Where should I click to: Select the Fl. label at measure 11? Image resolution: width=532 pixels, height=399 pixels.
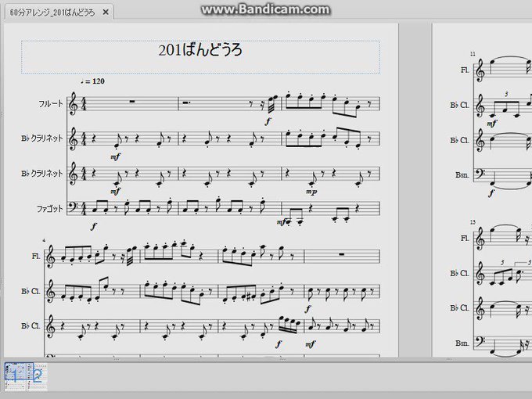coord(465,70)
